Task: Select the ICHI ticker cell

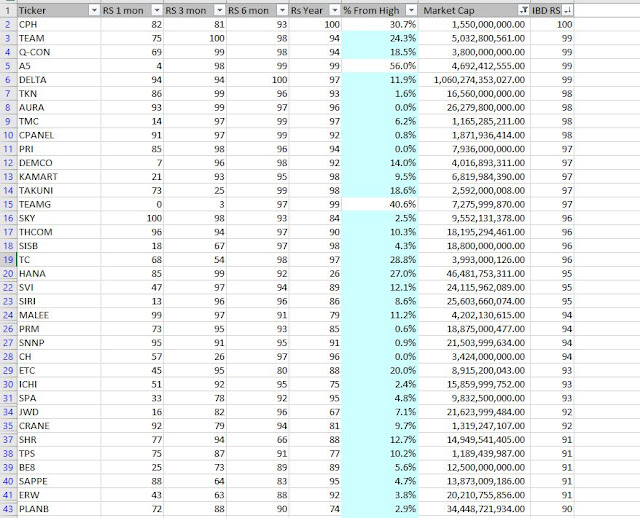Action: click(59, 384)
